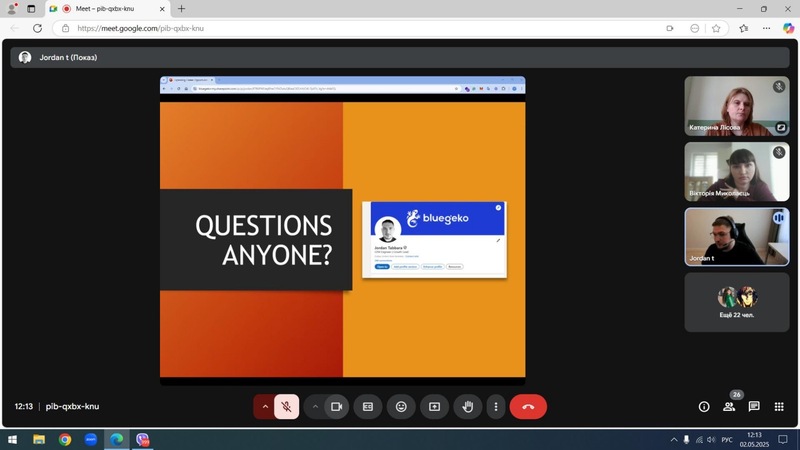Image resolution: width=800 pixels, height=450 pixels.
Task: Open the tracking prevention icon in address bar
Action: tap(694, 29)
